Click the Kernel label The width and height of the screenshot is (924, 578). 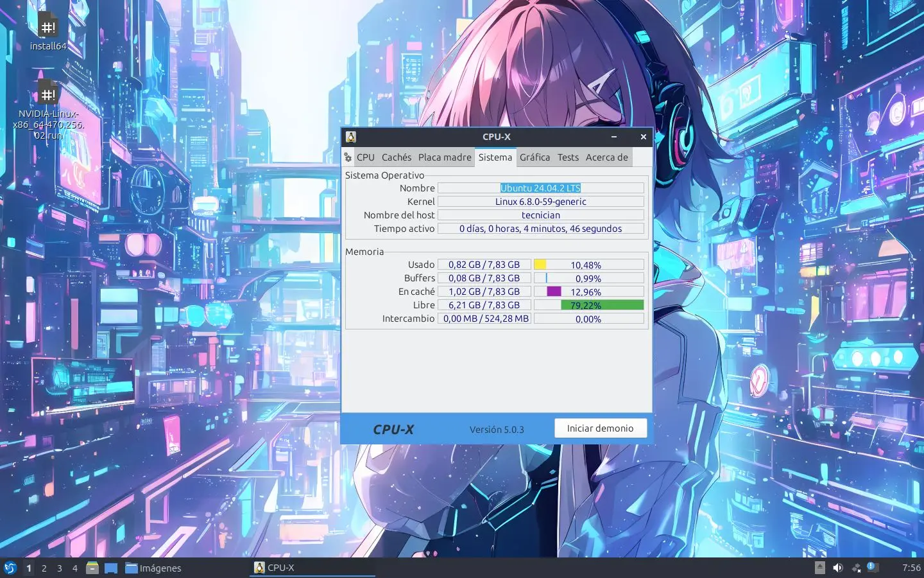(421, 202)
